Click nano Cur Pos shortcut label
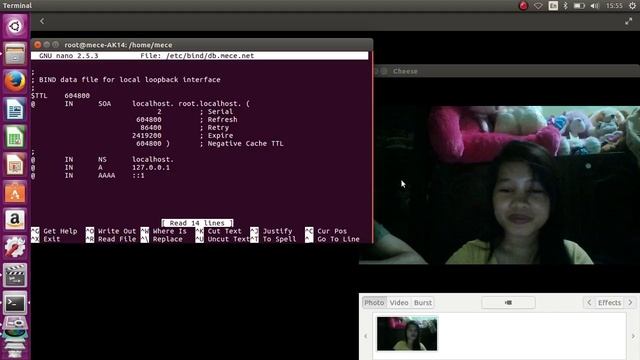 (x=332, y=231)
